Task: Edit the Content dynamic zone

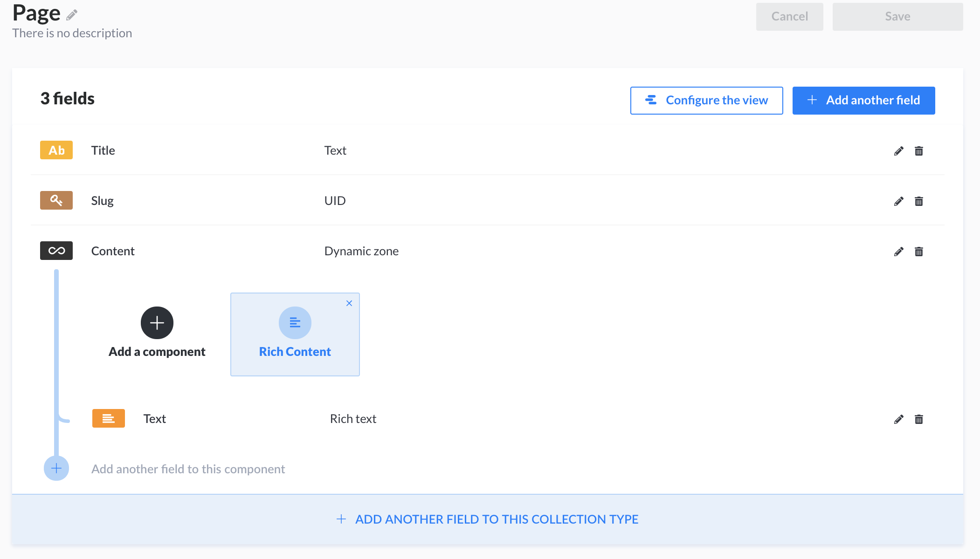Action: [x=898, y=252]
